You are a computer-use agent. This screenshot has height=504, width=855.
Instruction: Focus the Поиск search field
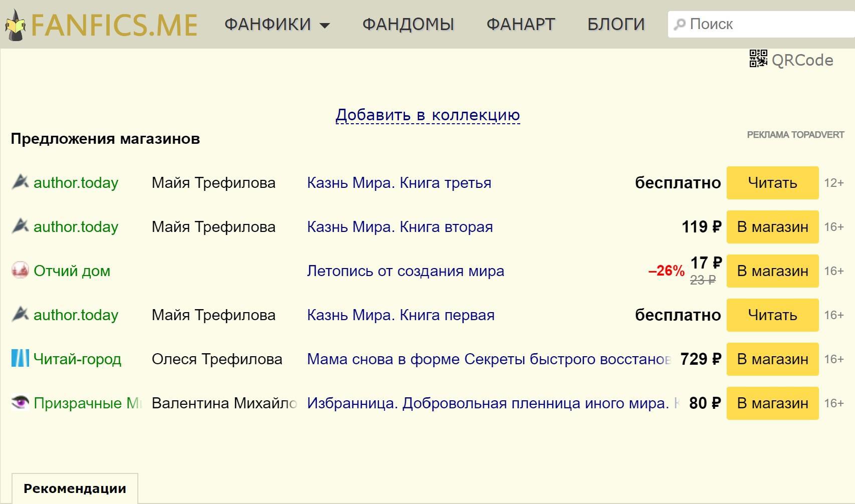pyautogui.click(x=761, y=24)
